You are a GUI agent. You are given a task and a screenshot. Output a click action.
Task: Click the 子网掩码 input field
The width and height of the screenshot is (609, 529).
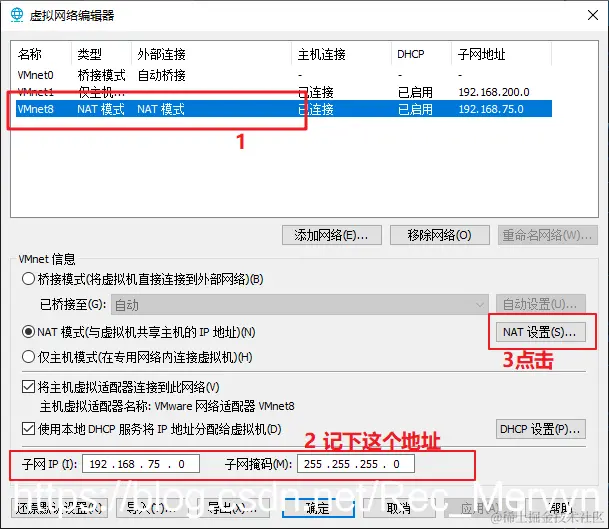tap(356, 464)
